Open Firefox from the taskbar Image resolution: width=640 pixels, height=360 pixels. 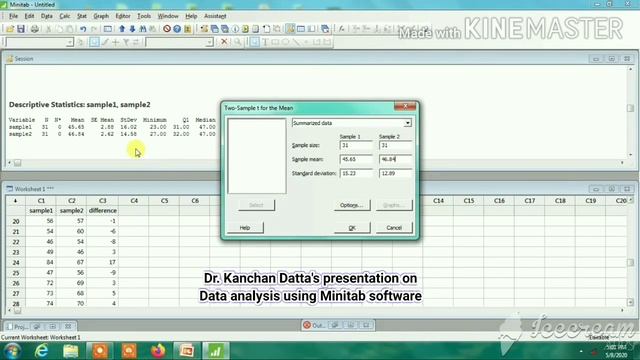tap(158, 351)
